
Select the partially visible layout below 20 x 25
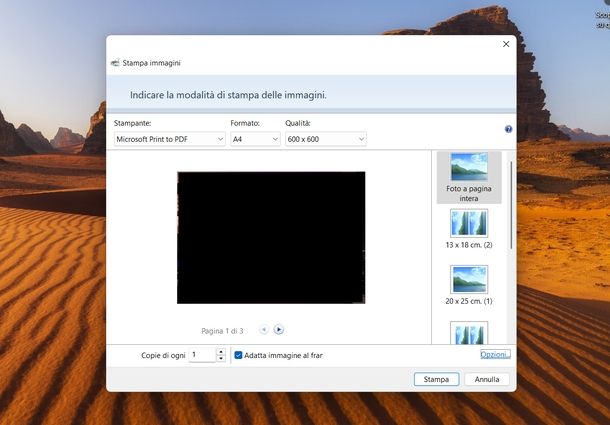(x=469, y=332)
